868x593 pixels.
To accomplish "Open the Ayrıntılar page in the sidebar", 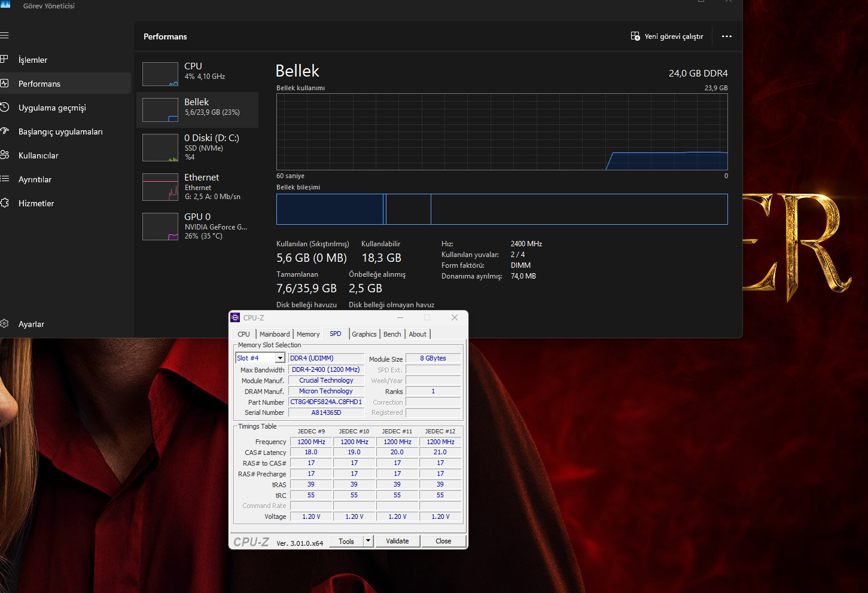I will [x=65, y=179].
